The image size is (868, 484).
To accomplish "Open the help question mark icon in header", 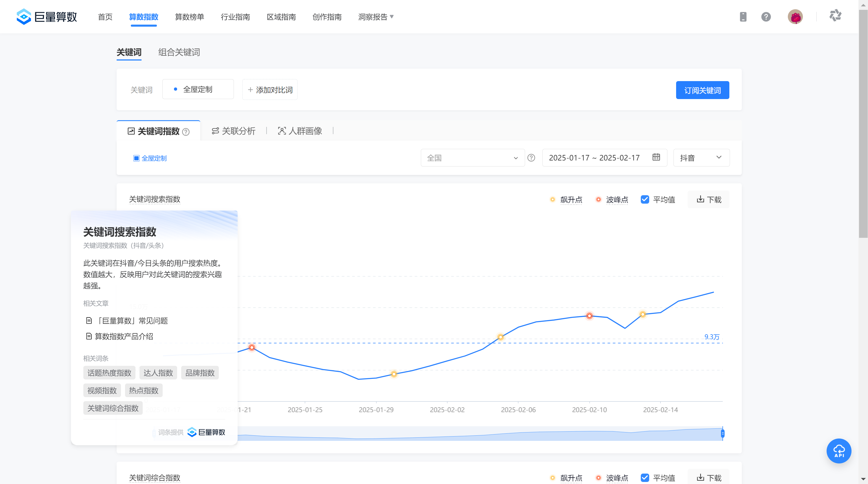I will (x=766, y=17).
